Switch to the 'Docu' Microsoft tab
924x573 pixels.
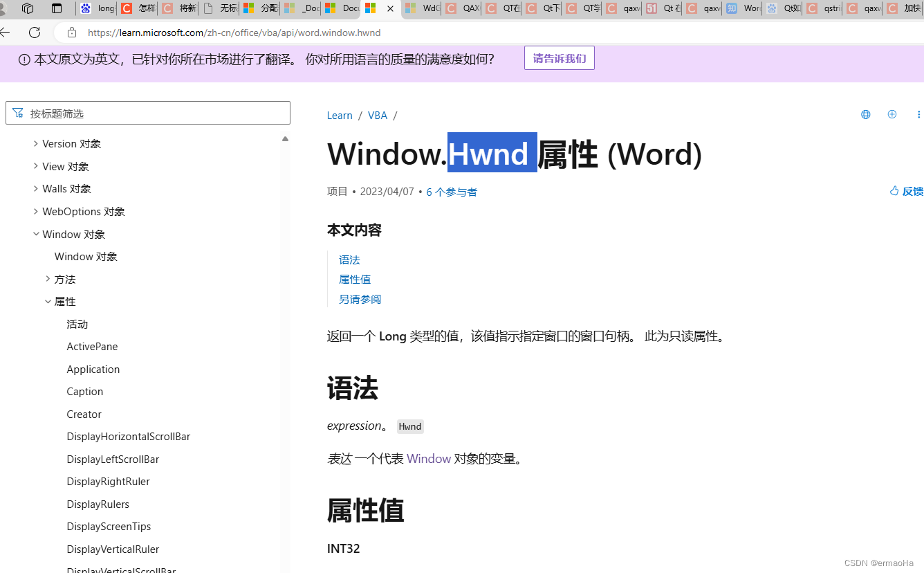[341, 8]
